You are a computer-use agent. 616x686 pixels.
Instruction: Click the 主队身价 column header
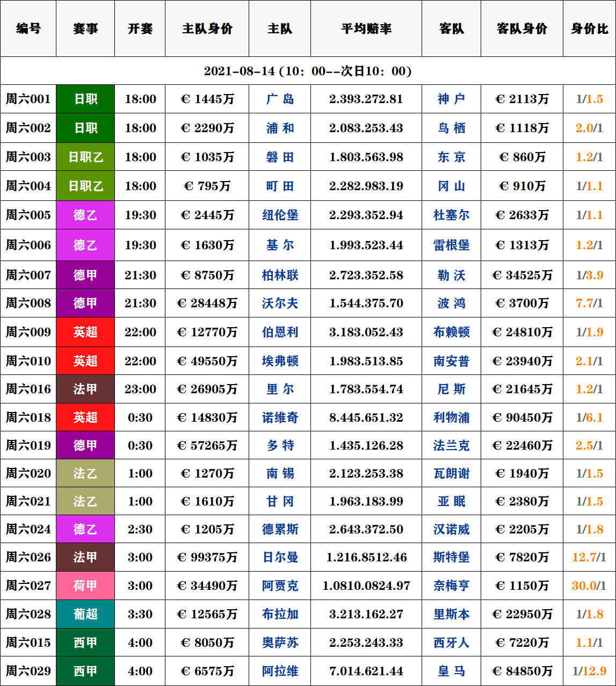tap(207, 28)
